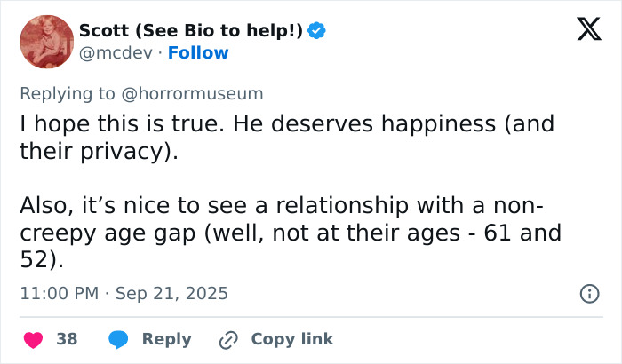Click the blue verified badge icon
Screen dimensions: 622x364
pyautogui.click(x=317, y=30)
